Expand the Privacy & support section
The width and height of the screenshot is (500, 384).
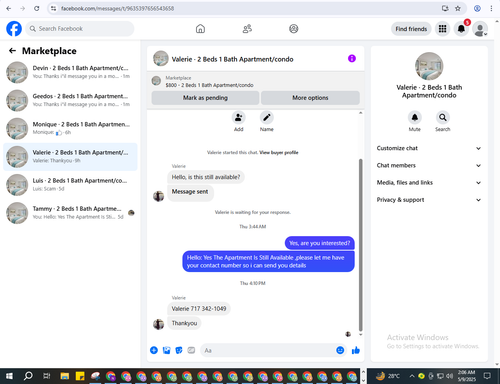(x=429, y=200)
